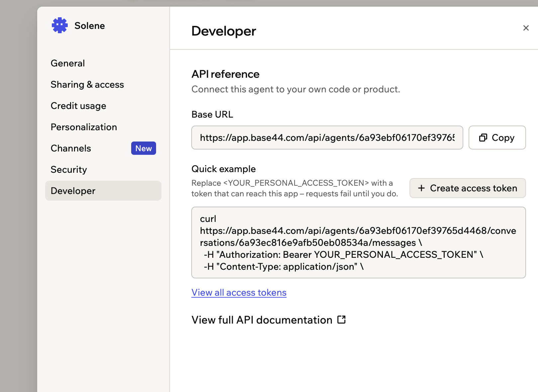Click the 'Replace <YOUR_PERSONAL_ACCESS_TOKEN>' hint text

295,188
